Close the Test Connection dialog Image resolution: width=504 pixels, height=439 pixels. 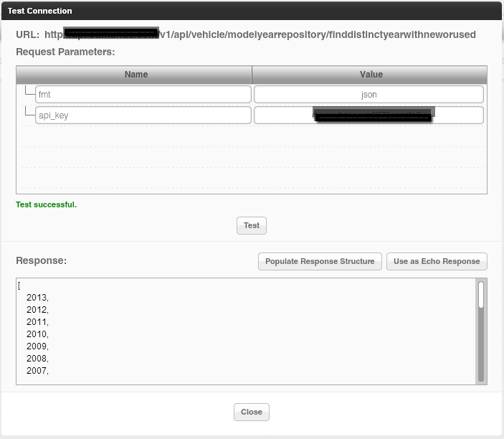[x=252, y=412]
